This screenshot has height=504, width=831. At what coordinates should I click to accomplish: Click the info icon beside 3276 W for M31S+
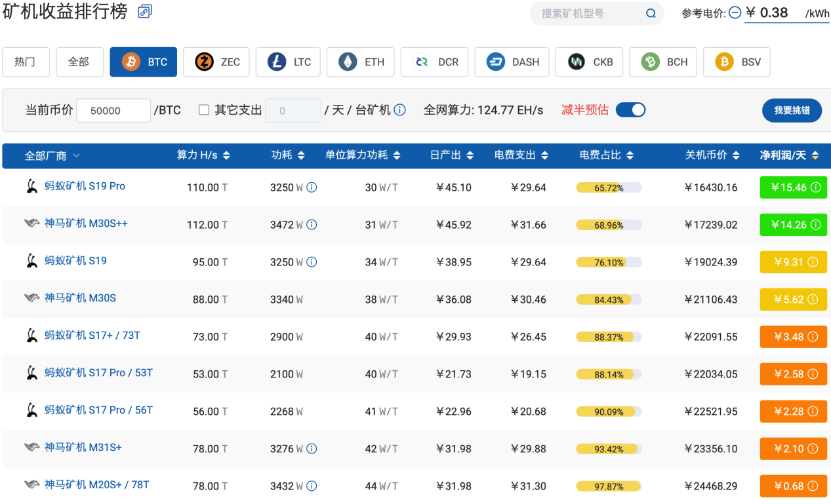pyautogui.click(x=312, y=449)
